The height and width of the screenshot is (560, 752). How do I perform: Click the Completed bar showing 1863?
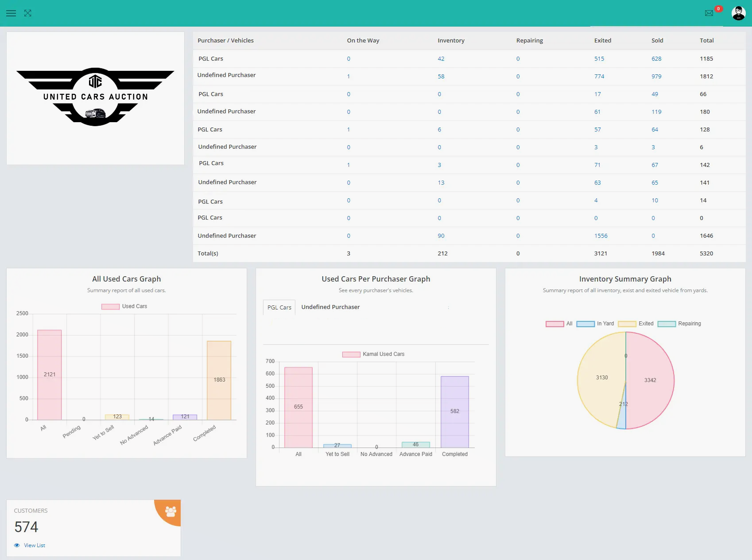tap(219, 380)
